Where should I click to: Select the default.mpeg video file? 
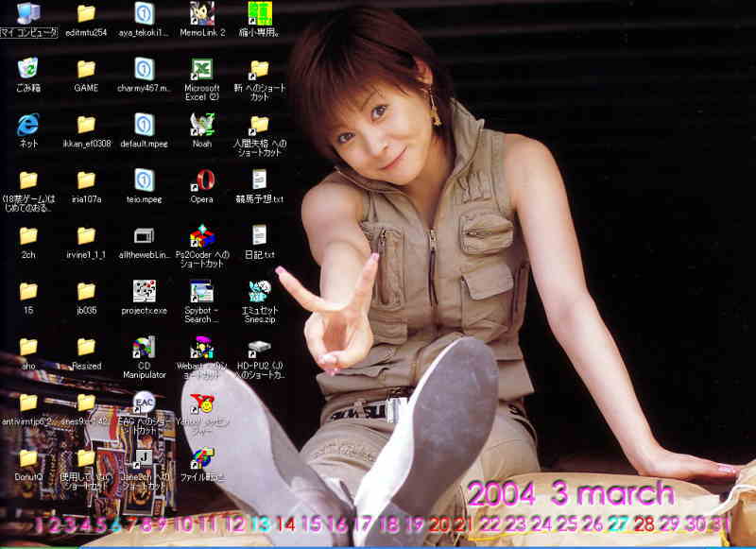click(144, 124)
